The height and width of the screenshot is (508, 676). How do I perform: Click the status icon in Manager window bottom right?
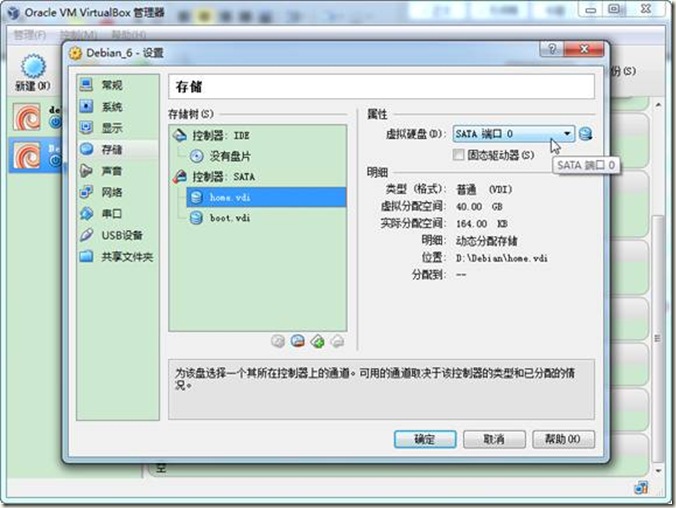pos(641,488)
